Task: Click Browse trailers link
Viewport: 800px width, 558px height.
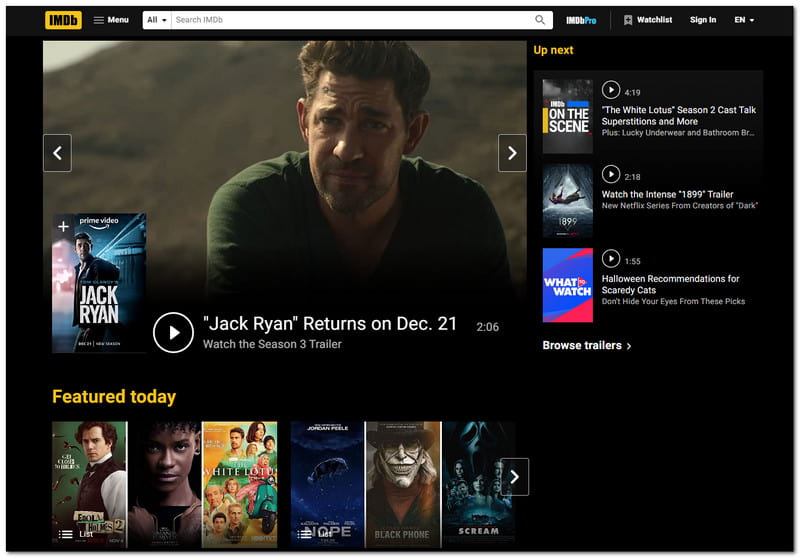Action: tap(587, 345)
